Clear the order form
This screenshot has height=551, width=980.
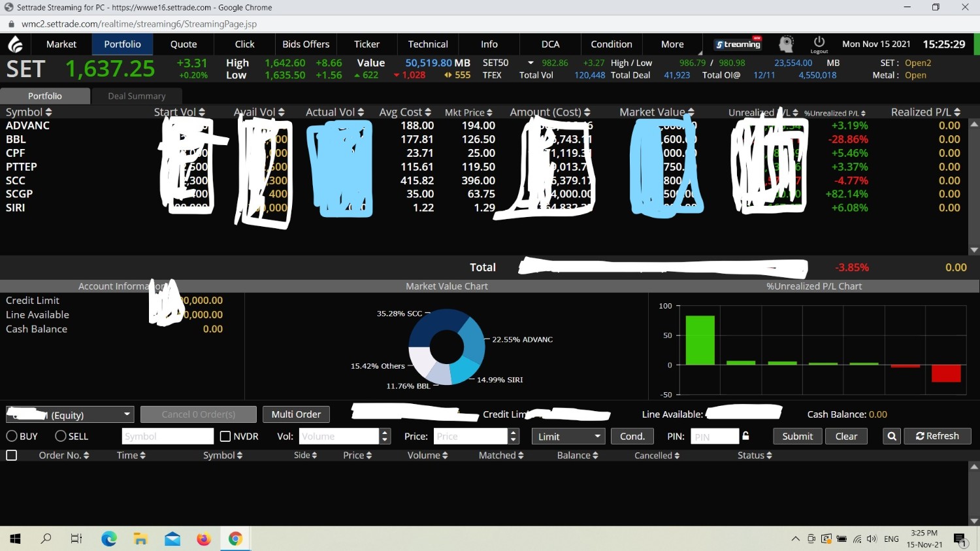tap(846, 436)
